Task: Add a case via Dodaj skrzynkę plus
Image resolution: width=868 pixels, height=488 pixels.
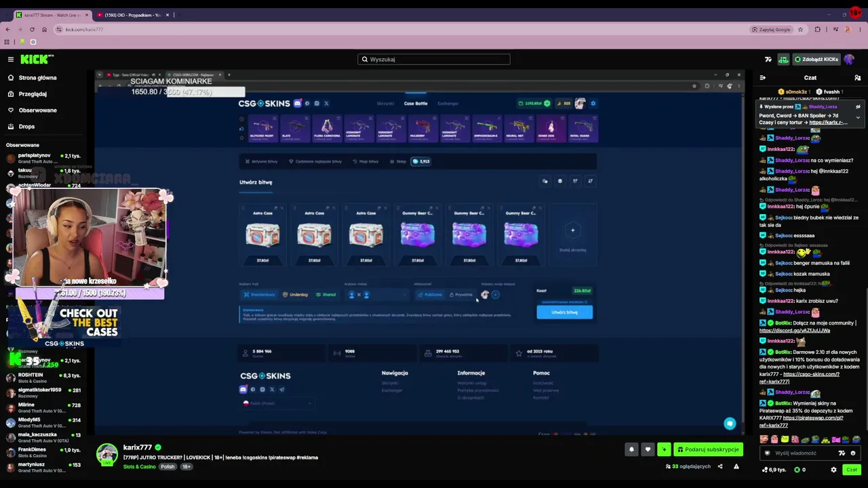Action: (x=572, y=231)
